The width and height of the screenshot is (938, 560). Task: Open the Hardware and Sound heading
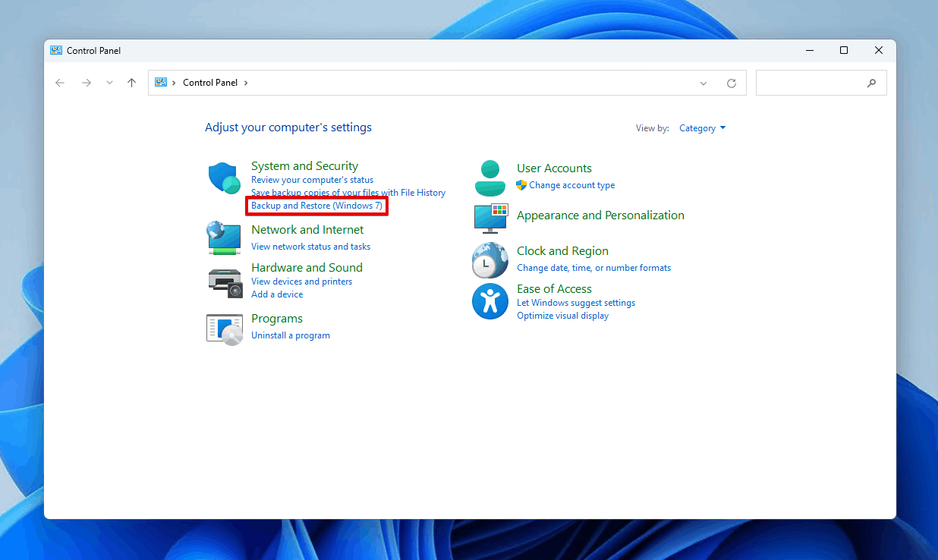click(307, 268)
